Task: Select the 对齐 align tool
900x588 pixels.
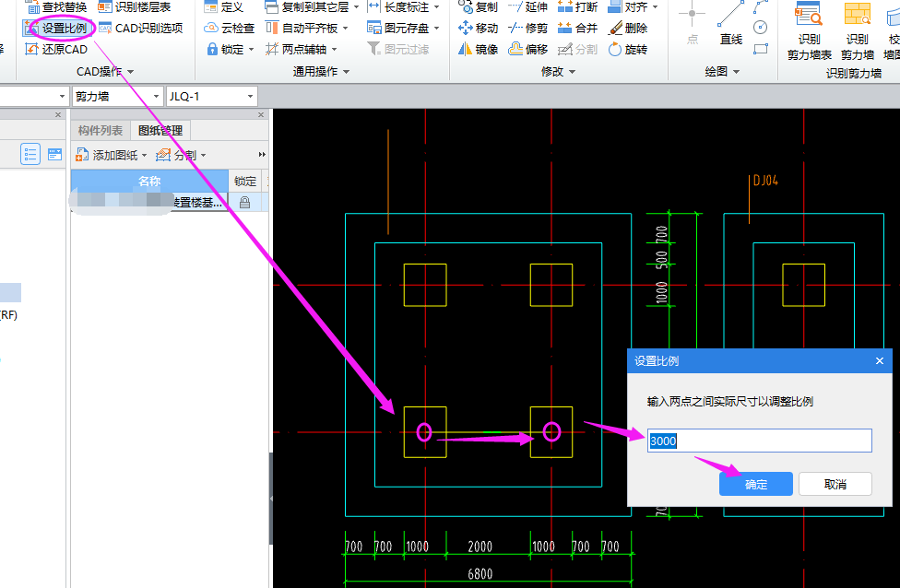Action: [x=628, y=6]
